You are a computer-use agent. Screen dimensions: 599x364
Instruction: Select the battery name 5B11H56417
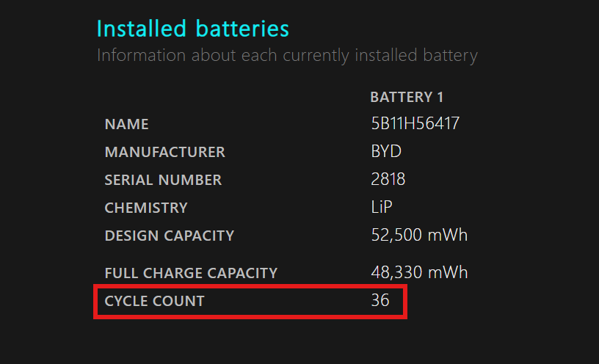pos(415,123)
